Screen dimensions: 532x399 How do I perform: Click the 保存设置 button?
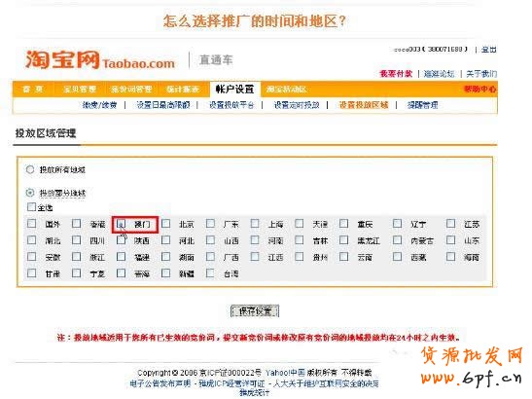click(255, 311)
